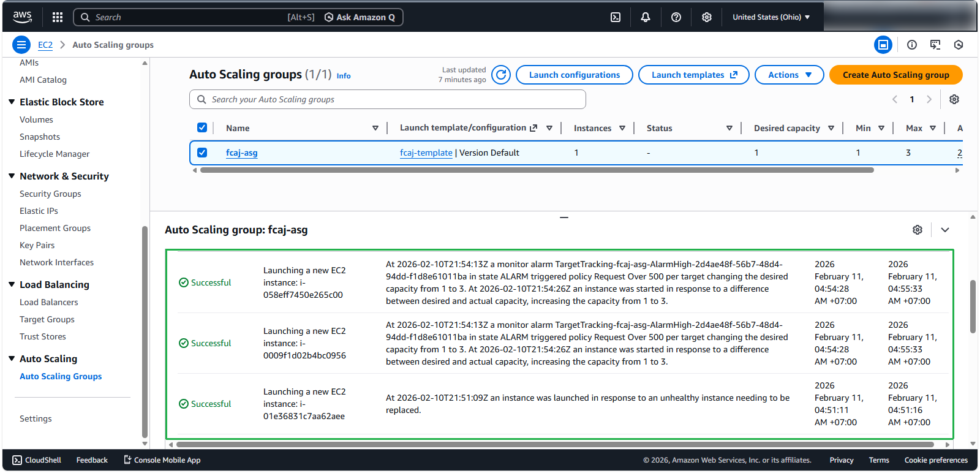Sort by the Desired capacity column
The image size is (980, 473).
pos(831,128)
